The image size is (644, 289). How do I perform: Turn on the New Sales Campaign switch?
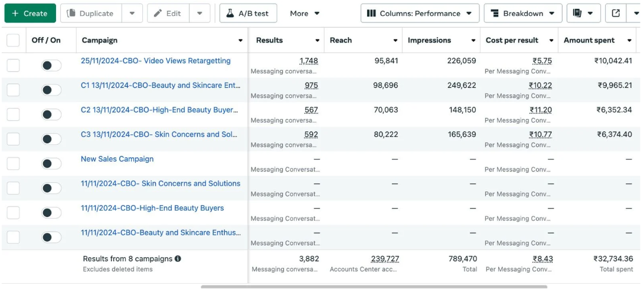pos(51,163)
